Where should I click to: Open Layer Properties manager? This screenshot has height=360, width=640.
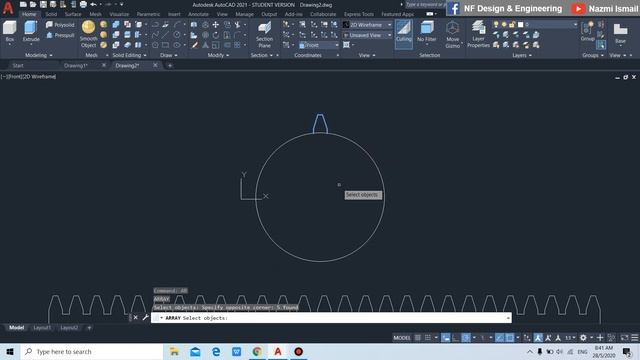pyautogui.click(x=478, y=35)
